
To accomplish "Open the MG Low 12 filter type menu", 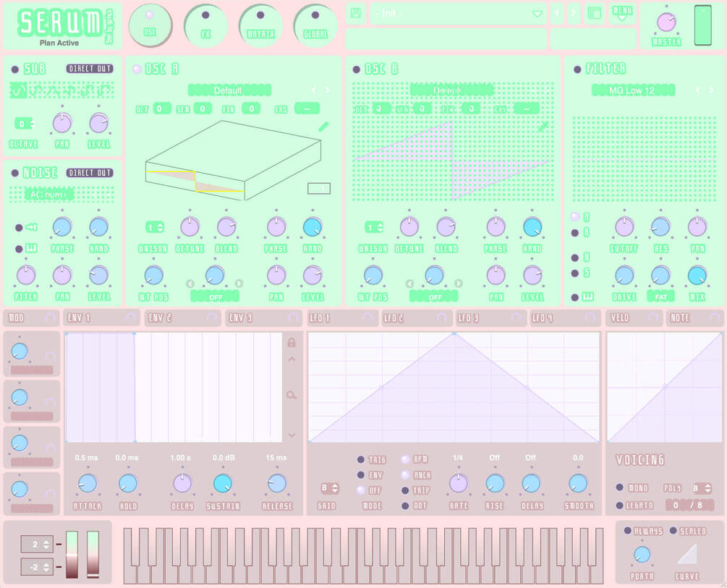I will 633,90.
